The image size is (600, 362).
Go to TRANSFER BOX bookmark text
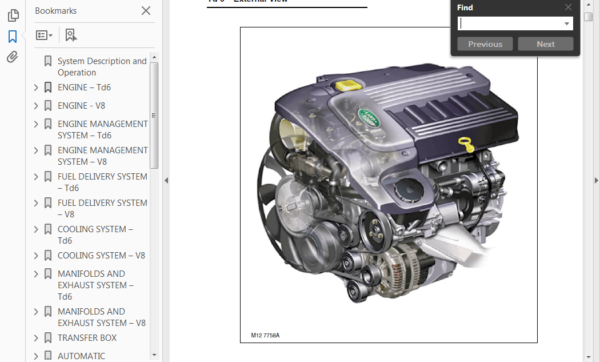click(x=87, y=338)
